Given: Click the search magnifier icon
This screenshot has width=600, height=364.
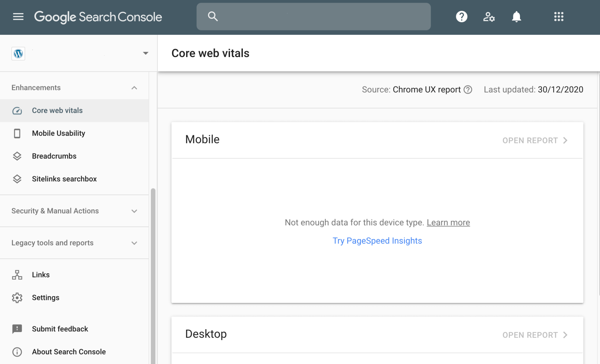Looking at the screenshot, I should pyautogui.click(x=213, y=16).
